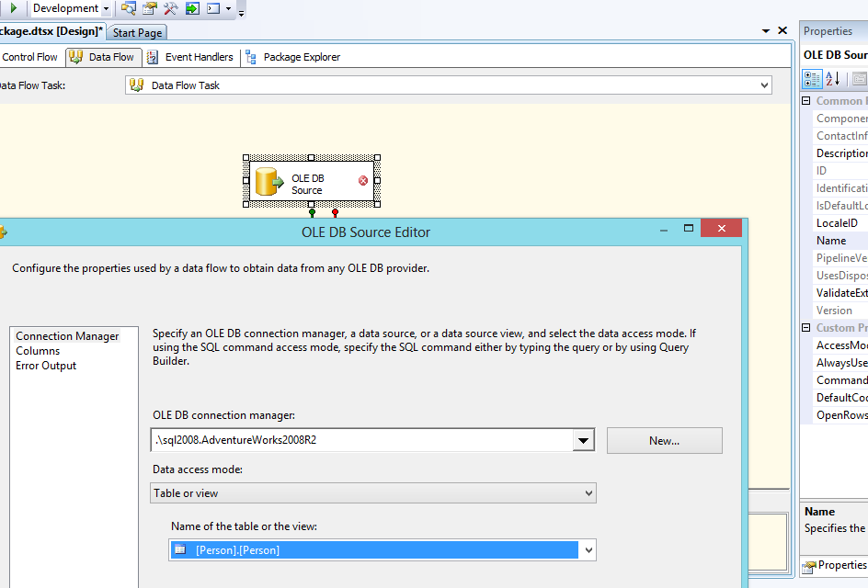Open the Solution Explorer toolbar icon
The height and width of the screenshot is (588, 868).
pyautogui.click(x=129, y=8)
